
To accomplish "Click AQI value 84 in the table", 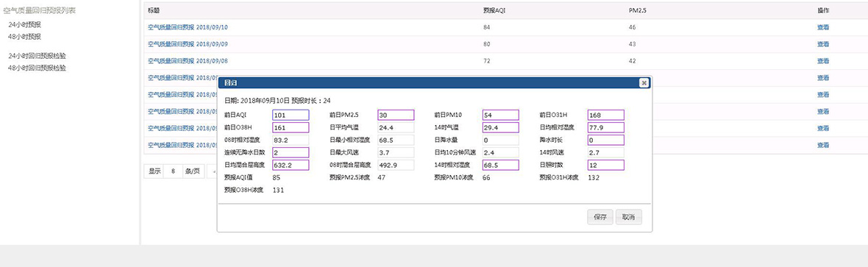I will coord(486,27).
